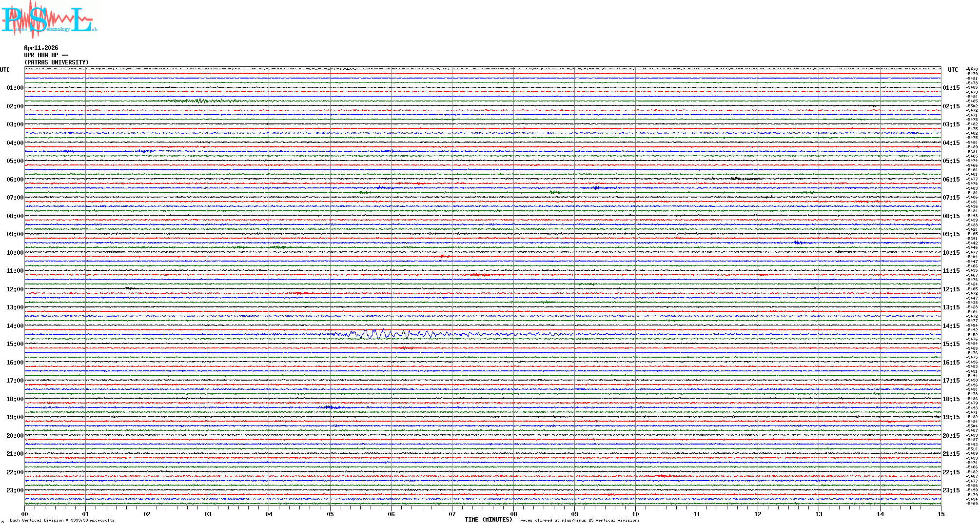Click the 06:15 label on right axis
980x527 pixels.
tap(951, 180)
